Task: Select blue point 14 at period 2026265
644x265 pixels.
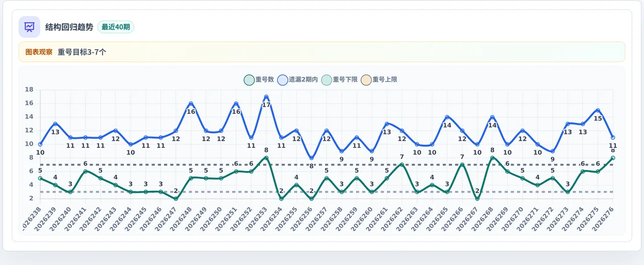Action: [x=447, y=117]
